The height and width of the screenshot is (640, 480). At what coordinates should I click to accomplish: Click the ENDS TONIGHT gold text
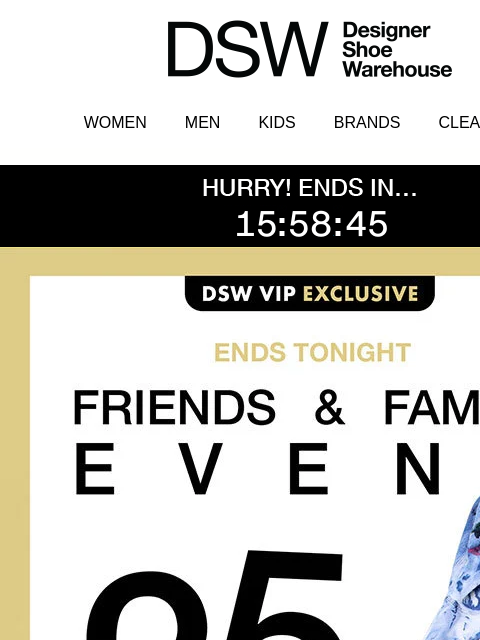312,352
